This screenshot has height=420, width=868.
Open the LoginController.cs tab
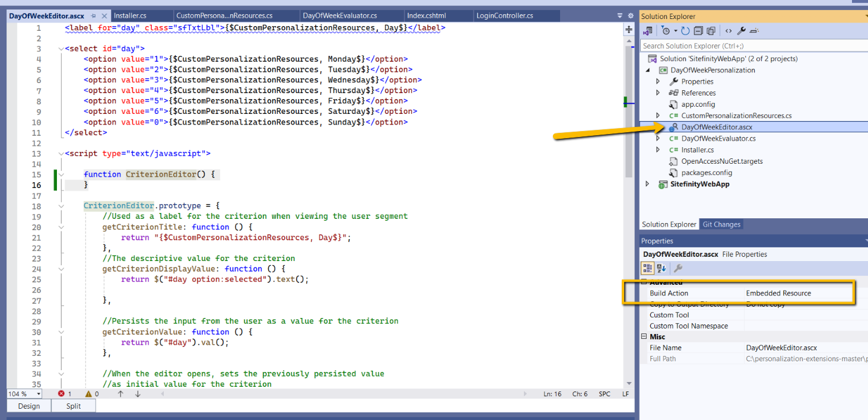point(504,16)
